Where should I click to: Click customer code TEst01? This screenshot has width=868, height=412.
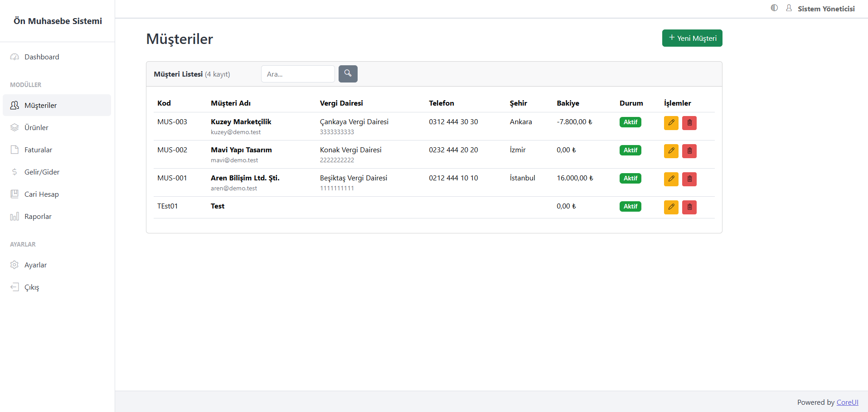[168, 206]
